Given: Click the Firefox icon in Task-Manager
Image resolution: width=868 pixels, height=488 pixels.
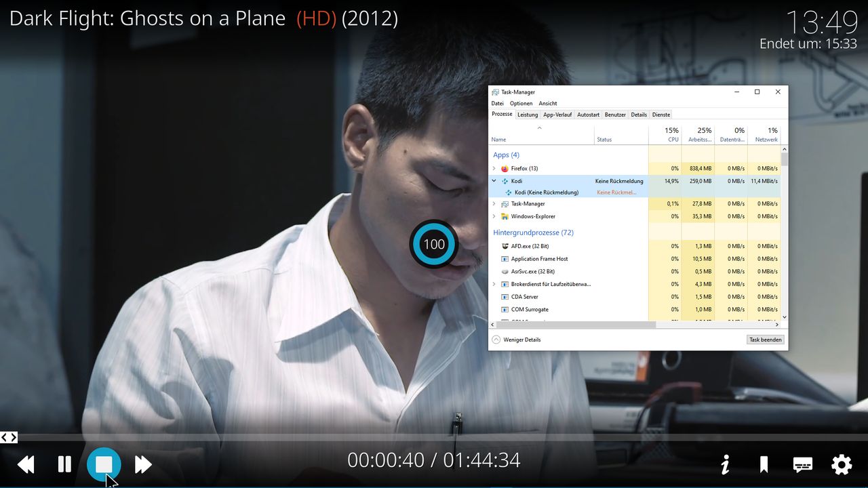Looking at the screenshot, I should tap(505, 169).
